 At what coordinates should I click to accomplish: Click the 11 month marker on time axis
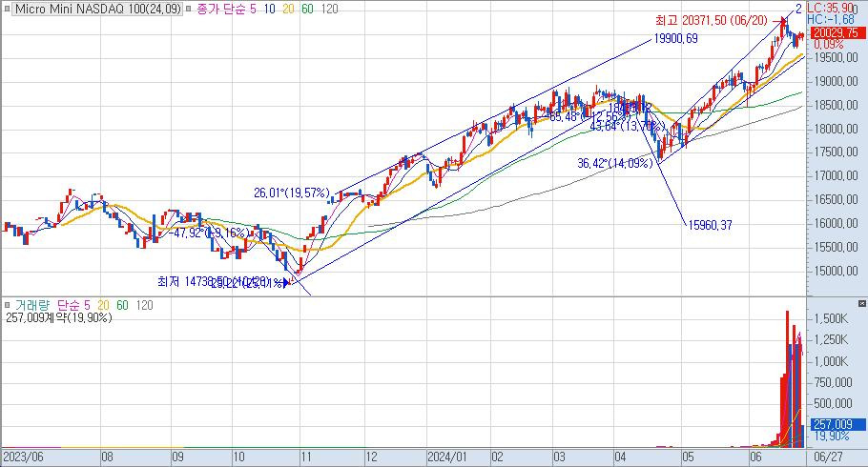306,457
